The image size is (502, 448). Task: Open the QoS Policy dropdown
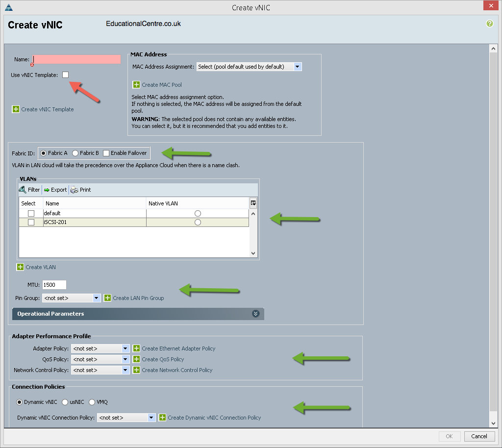(100, 359)
